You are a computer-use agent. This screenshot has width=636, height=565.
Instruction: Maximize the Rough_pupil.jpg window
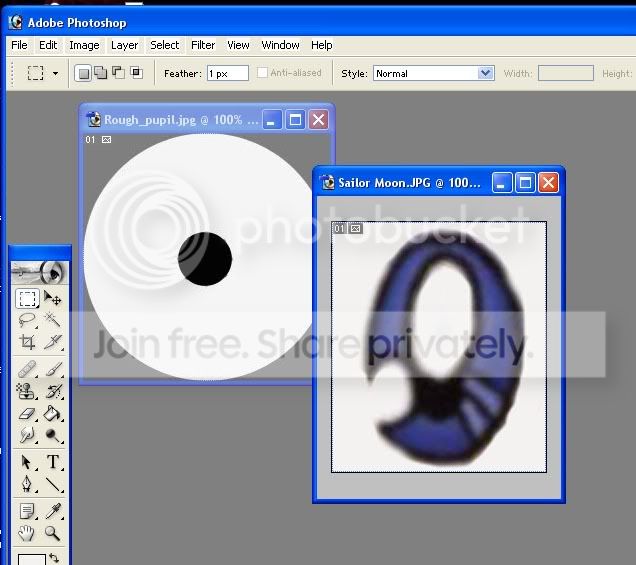click(295, 120)
